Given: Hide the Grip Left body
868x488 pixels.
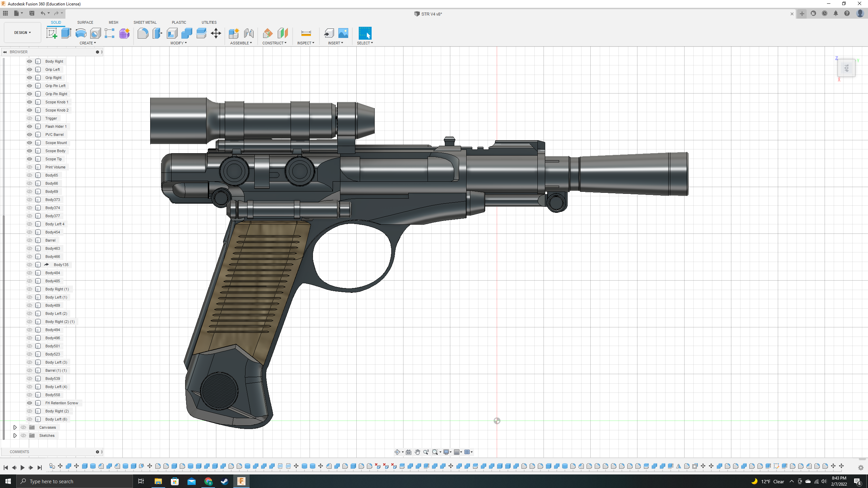Looking at the screenshot, I should 29,69.
